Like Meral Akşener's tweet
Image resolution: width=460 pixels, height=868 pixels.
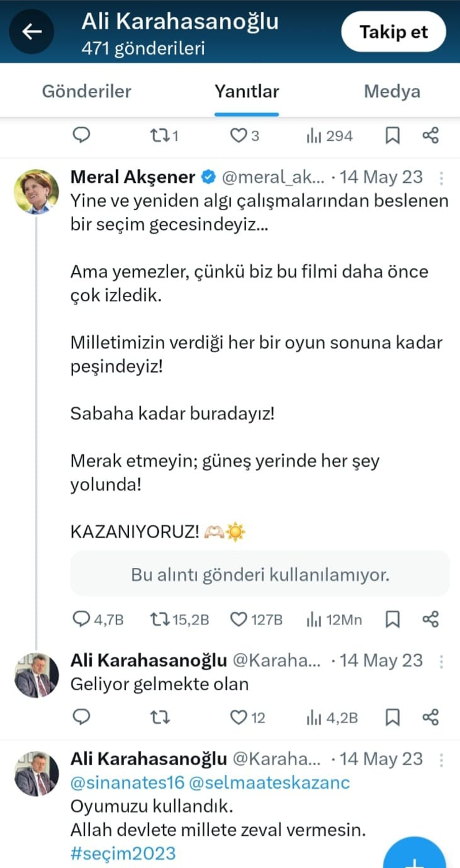tap(239, 619)
